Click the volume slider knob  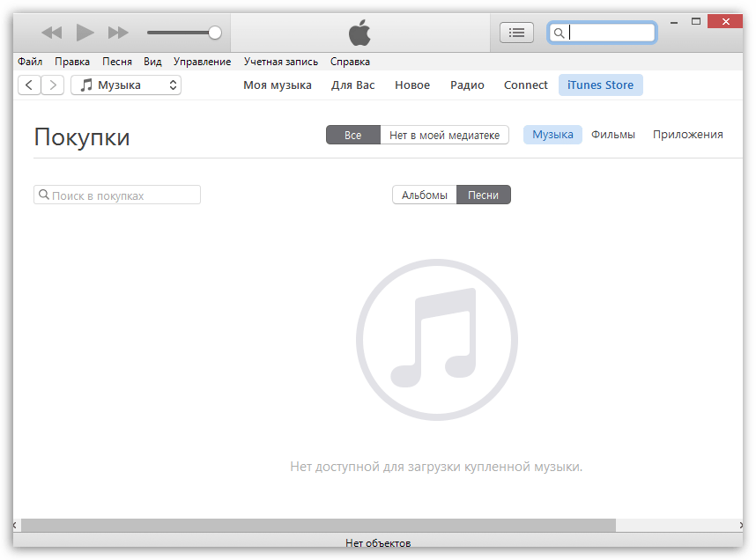click(x=215, y=33)
